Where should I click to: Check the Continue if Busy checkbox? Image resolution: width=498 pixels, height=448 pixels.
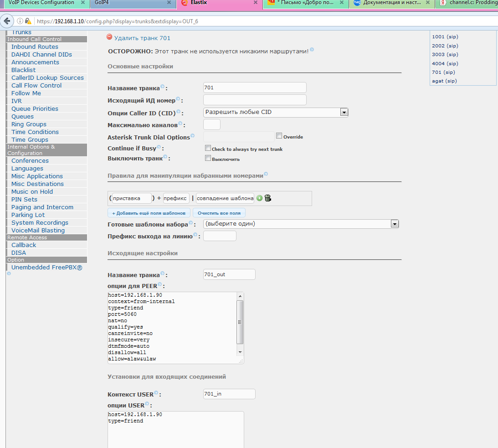208,148
